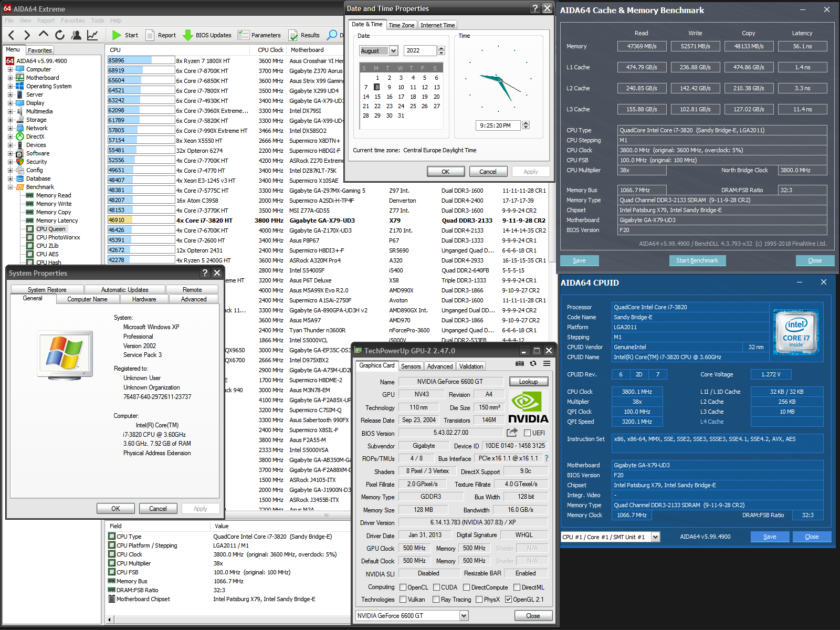Image resolution: width=840 pixels, height=630 pixels.
Task: Click Save in AIDA64 CPUID window
Action: click(x=770, y=537)
